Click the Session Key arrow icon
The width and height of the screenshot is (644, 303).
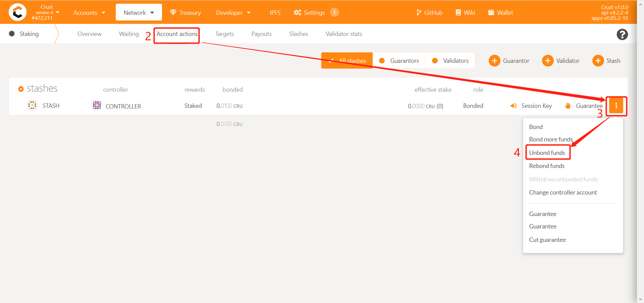513,106
